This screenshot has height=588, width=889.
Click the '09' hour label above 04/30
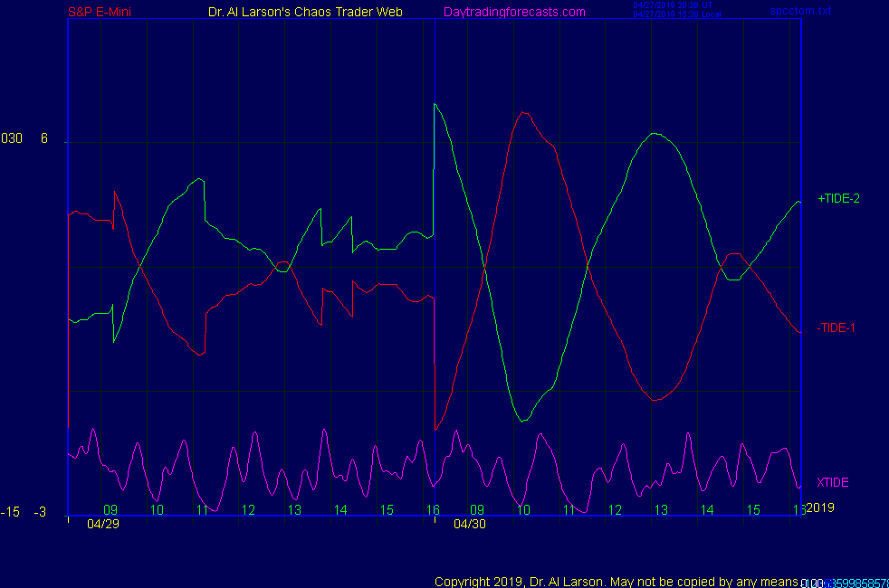coord(477,510)
